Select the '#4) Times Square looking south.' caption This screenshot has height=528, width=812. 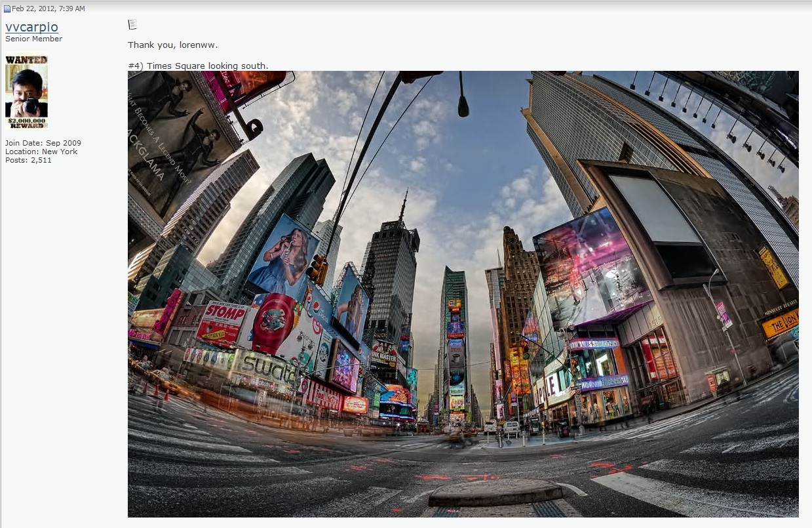click(198, 66)
